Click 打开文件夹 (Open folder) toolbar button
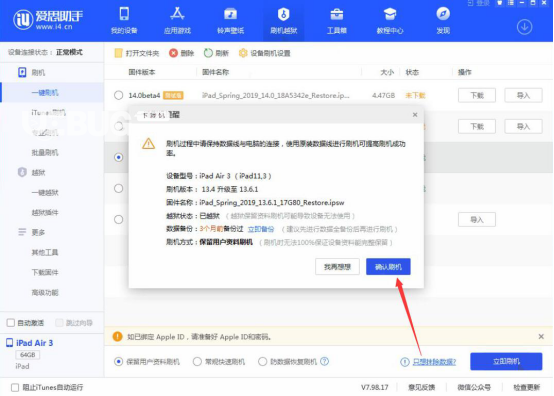The width and height of the screenshot is (554, 396). click(x=137, y=53)
